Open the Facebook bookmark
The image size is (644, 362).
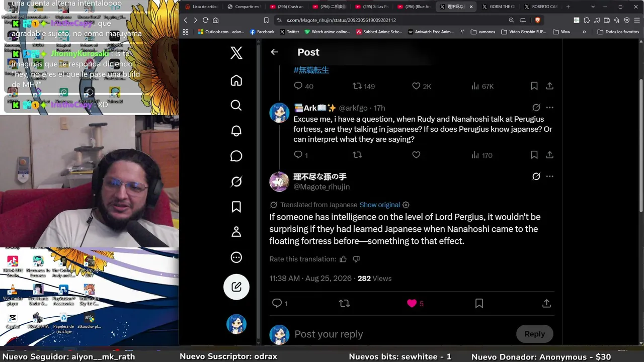[262, 32]
